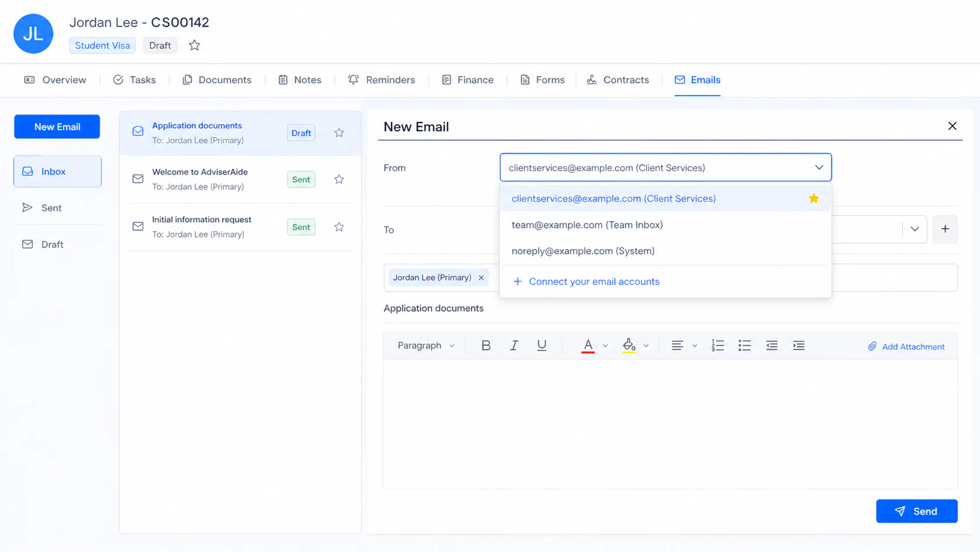The width and height of the screenshot is (980, 552).
Task: Open the Welcome to AdviserAide email
Action: click(x=240, y=180)
